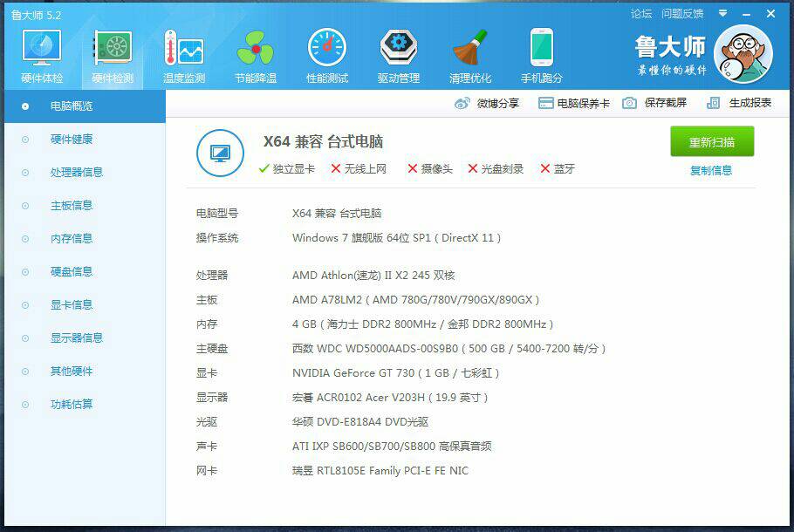794x532 pixels.
Task: Click the RTL8105E network card value
Action: coord(380,471)
